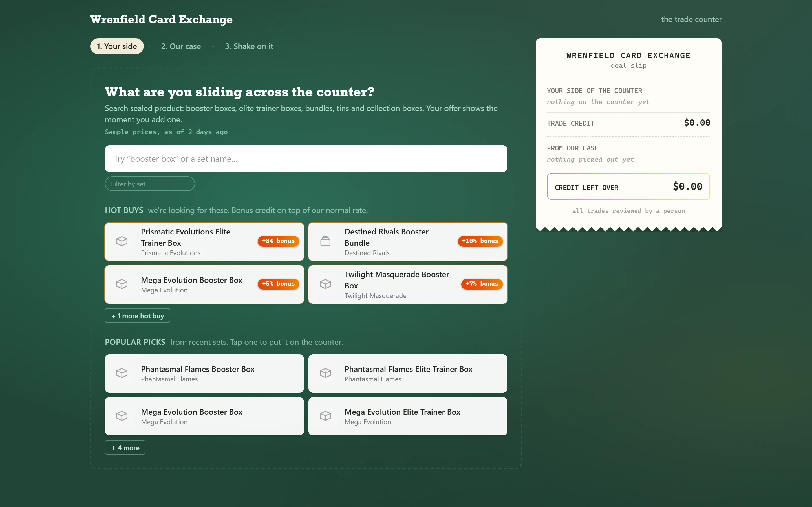Image resolution: width=812 pixels, height=507 pixels.
Task: Click box icon of popular-pick Mega Evolution Booster Box
Action: pos(122,416)
